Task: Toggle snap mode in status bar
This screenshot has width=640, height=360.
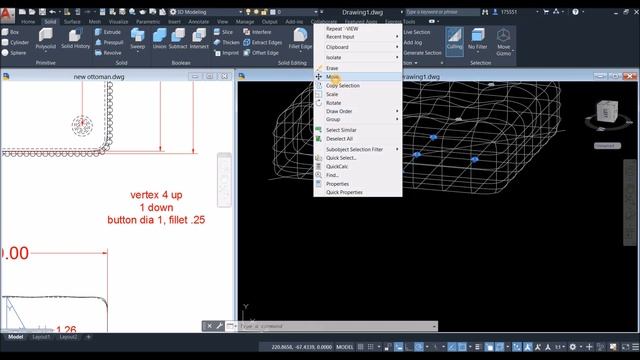Action: pyautogui.click(x=370, y=347)
